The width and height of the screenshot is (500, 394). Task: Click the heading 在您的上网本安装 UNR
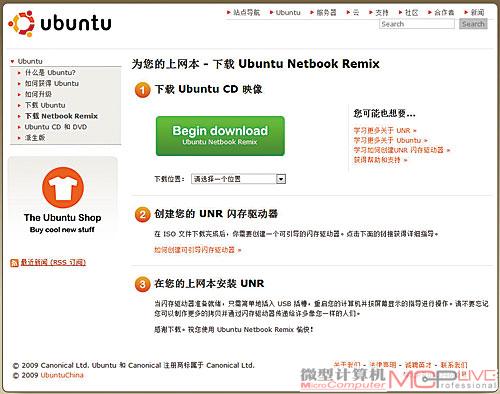coord(209,284)
